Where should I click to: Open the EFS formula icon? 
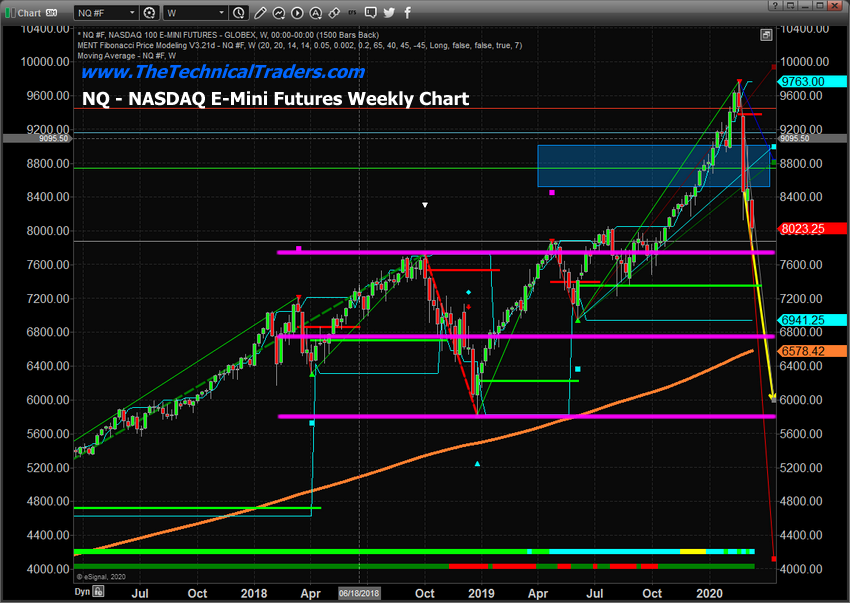click(x=352, y=12)
